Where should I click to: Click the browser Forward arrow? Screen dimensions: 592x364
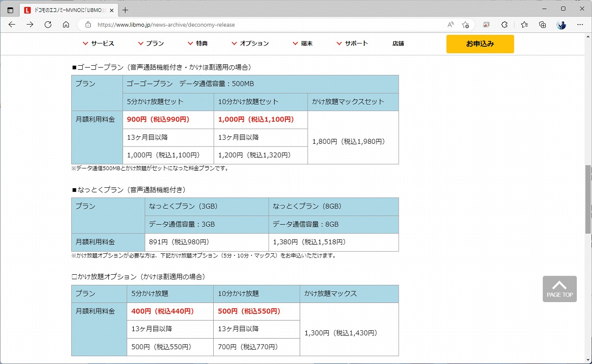click(x=30, y=25)
